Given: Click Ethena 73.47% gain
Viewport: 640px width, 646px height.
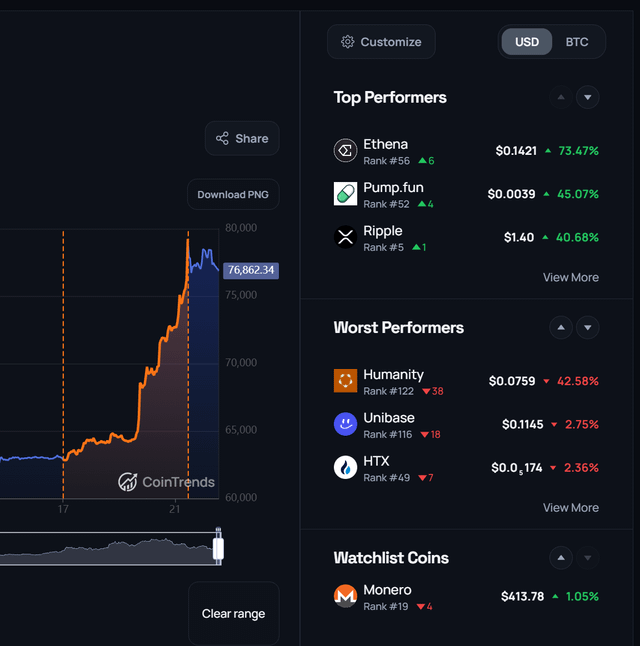Looking at the screenshot, I should tap(578, 151).
